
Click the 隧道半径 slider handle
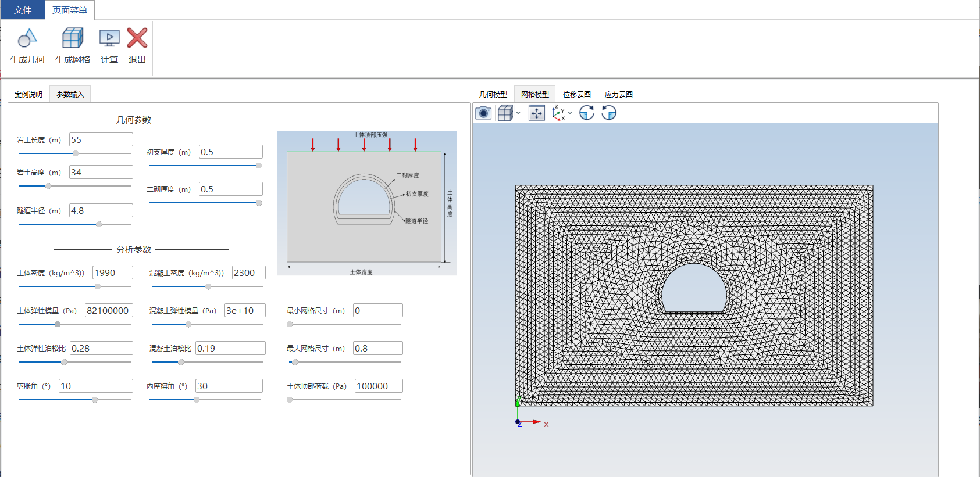pyautogui.click(x=99, y=224)
